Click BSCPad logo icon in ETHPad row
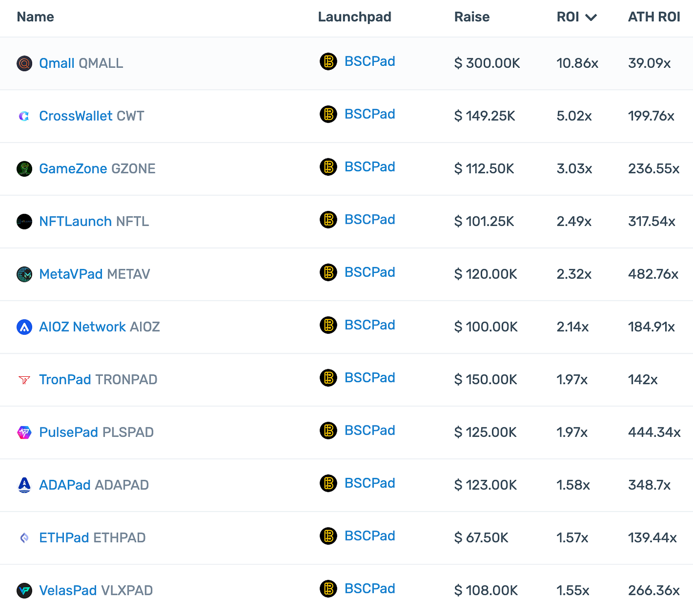 click(328, 536)
